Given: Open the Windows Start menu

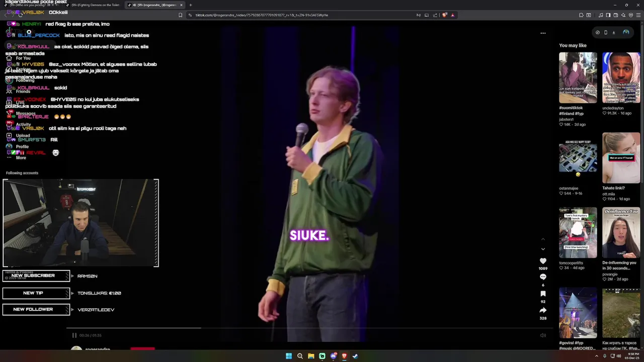Looking at the screenshot, I should (289, 356).
